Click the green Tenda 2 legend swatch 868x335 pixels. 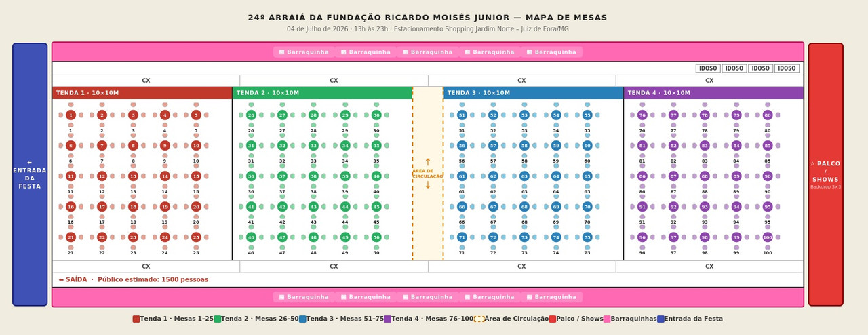coord(218,319)
